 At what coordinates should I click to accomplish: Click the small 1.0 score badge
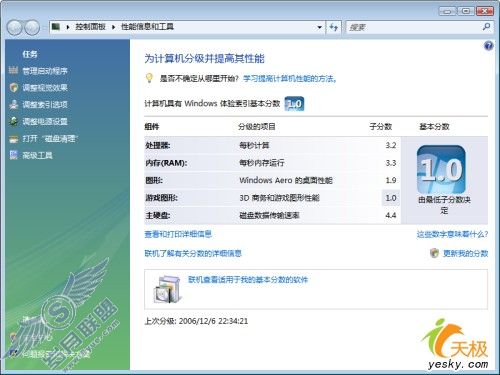[x=294, y=104]
